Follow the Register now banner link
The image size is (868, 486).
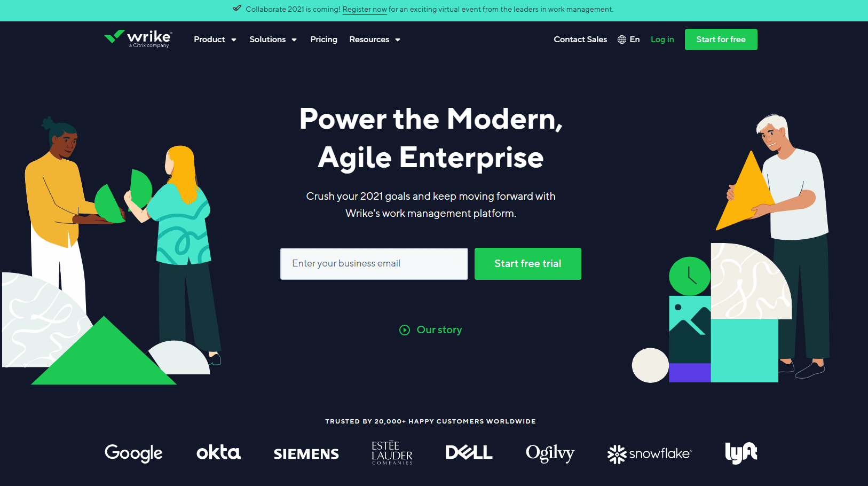pyautogui.click(x=365, y=10)
